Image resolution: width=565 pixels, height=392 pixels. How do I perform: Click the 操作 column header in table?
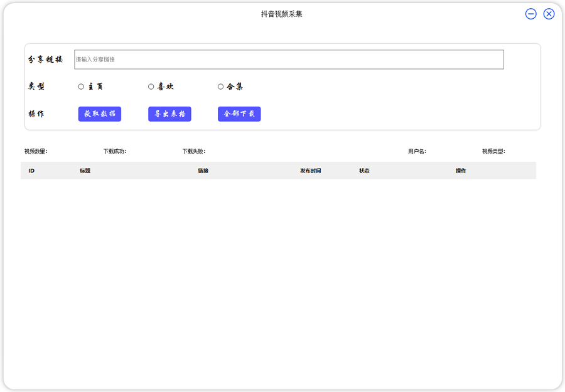(461, 171)
